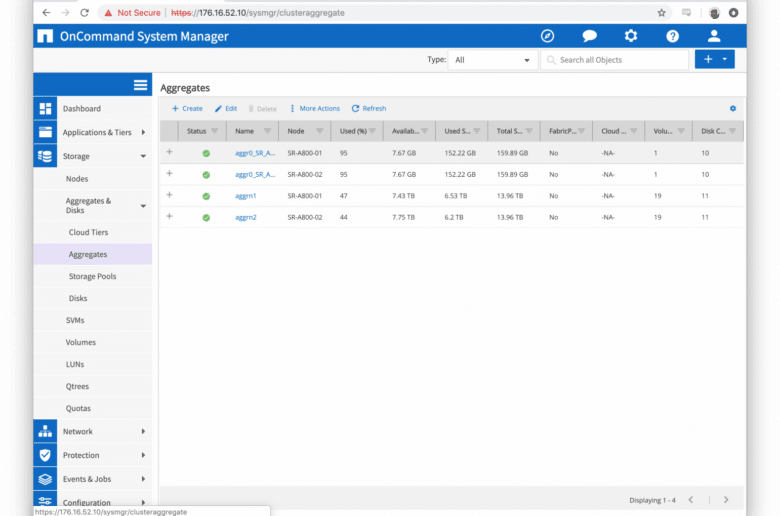Viewport: 780px width, 516px height.
Task: Go to previous page of results
Action: coord(690,500)
